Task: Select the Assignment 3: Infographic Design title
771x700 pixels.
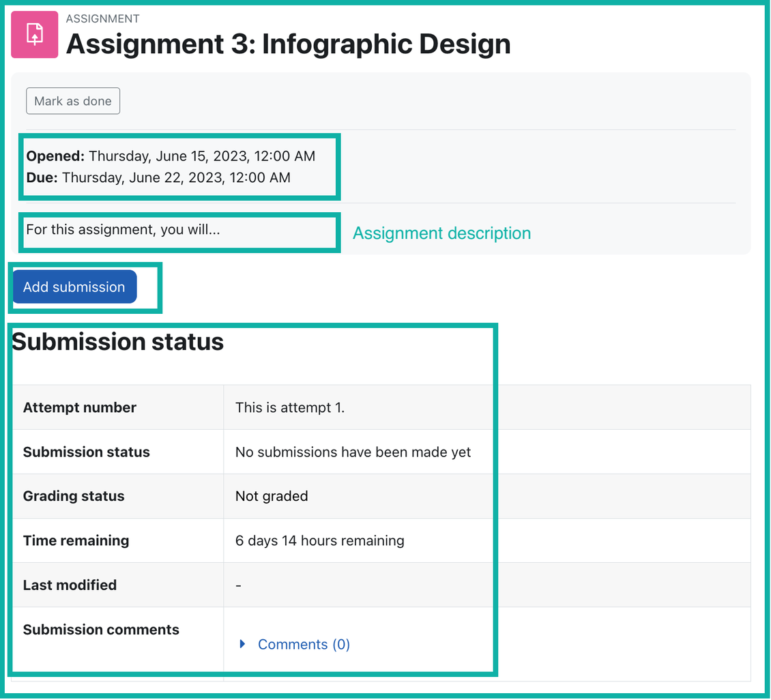Action: [288, 44]
